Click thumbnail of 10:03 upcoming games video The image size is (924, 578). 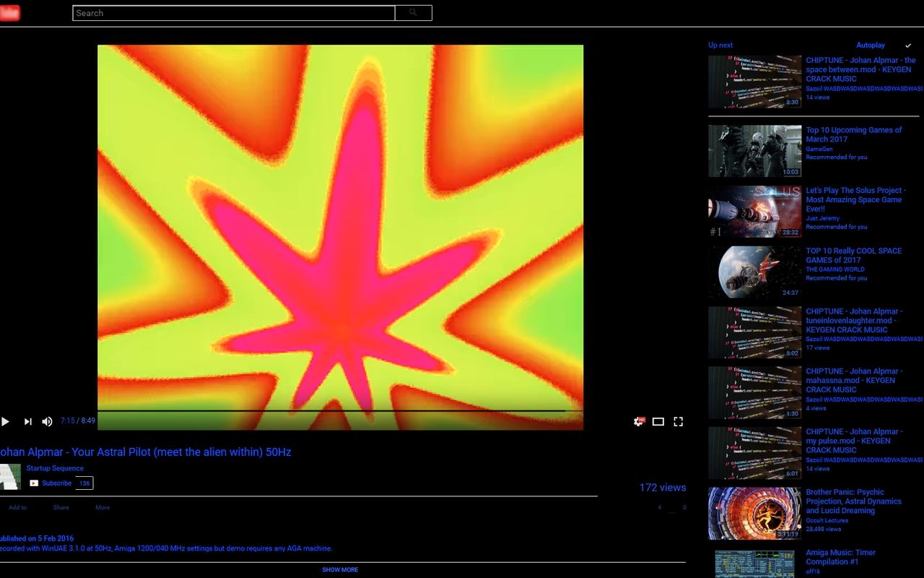[755, 151]
